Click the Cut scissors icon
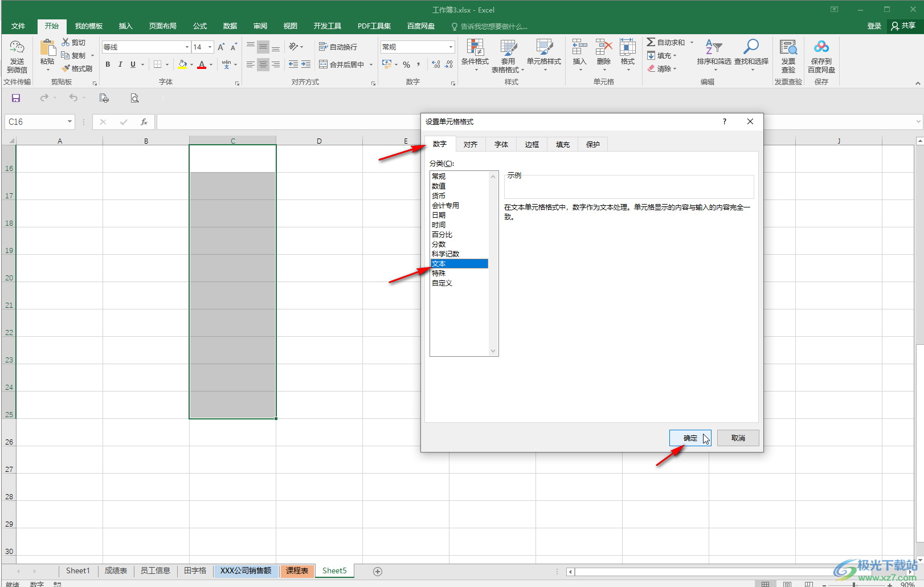This screenshot has width=924, height=587. pyautogui.click(x=66, y=42)
